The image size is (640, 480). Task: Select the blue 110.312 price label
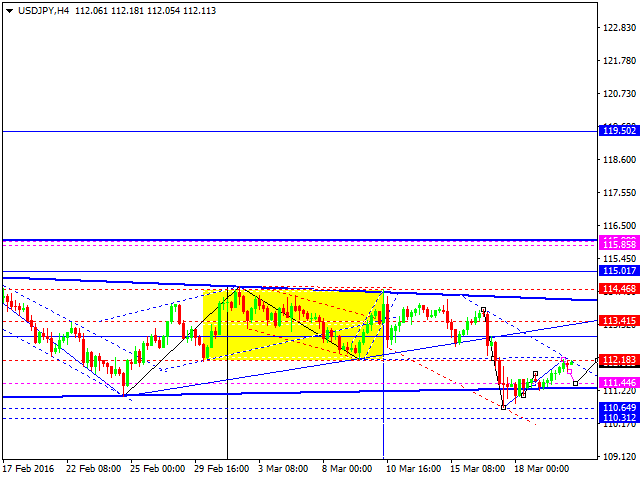pos(619,418)
